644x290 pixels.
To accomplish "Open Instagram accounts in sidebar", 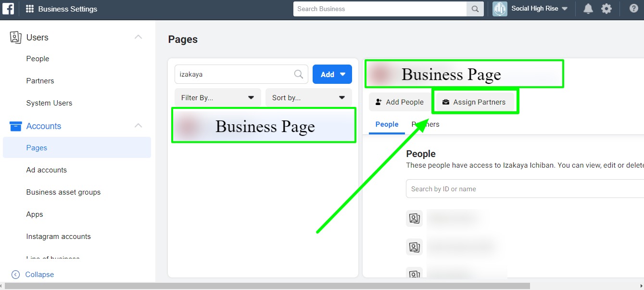I will 59,237.
